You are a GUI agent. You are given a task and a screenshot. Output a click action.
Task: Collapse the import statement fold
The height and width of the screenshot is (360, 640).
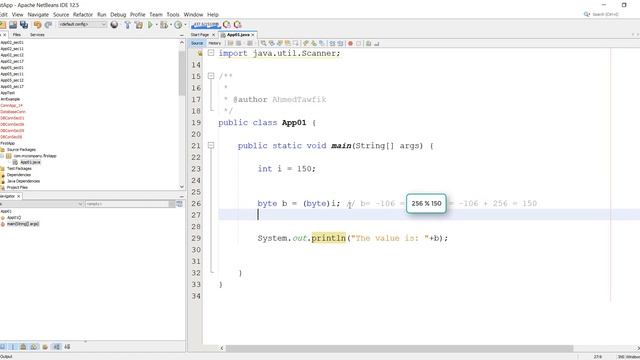211,53
